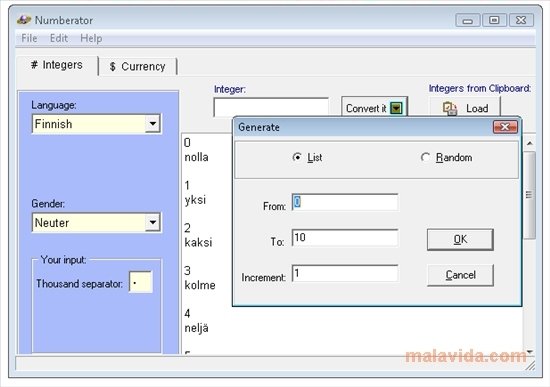Click inside the From field
550x387 pixels.
coord(345,202)
